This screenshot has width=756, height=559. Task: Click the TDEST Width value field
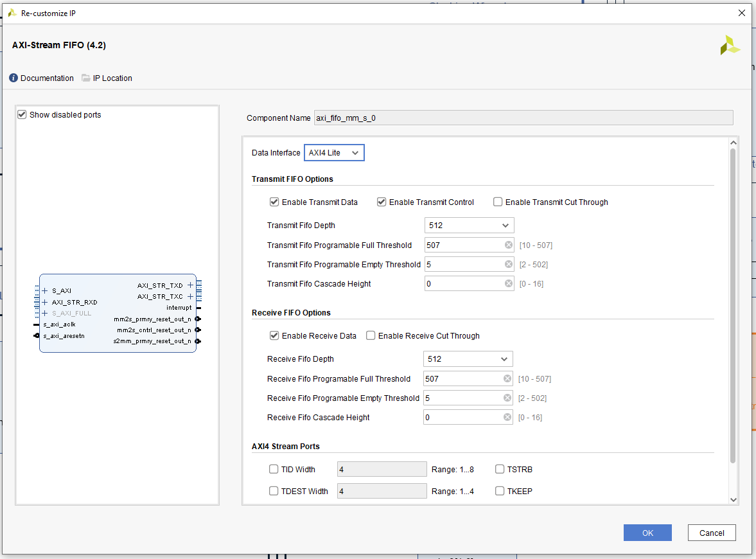[x=382, y=491]
